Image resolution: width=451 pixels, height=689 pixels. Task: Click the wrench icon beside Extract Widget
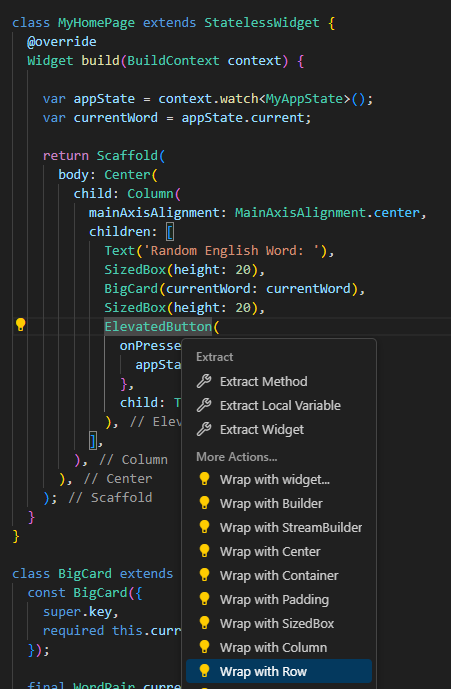(x=204, y=429)
